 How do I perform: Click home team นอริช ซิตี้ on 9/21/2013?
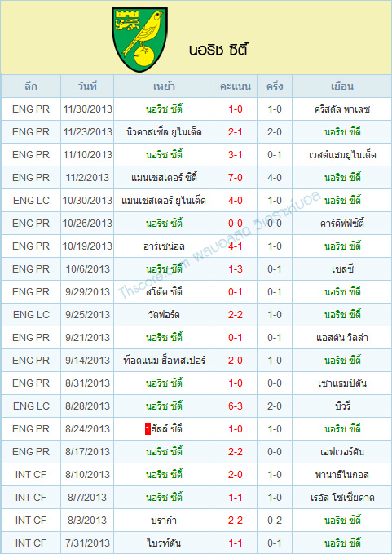point(164,338)
